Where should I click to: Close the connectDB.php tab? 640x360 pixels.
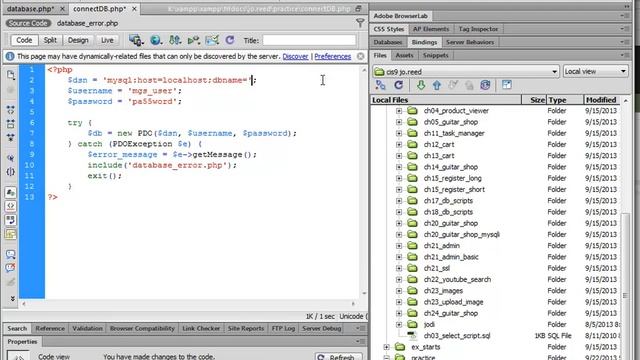tap(134, 9)
